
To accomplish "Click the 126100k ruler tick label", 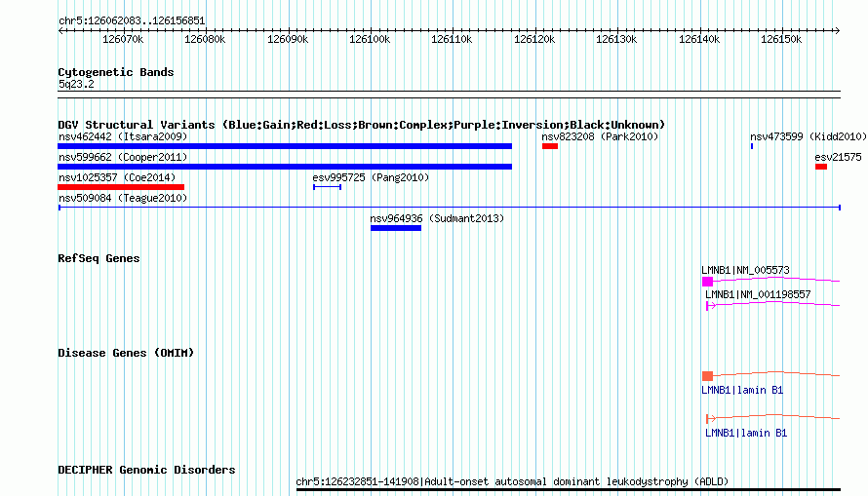I will [x=370, y=39].
